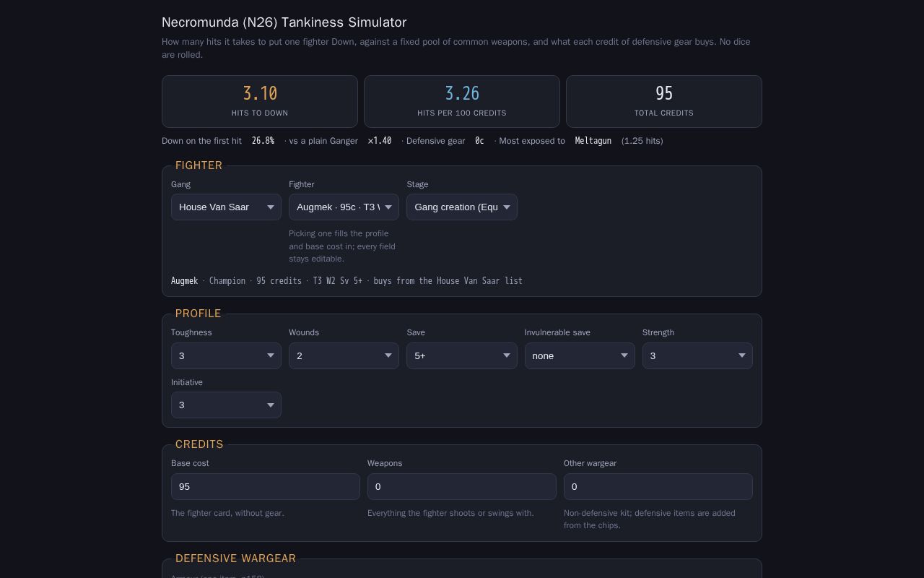Viewport: 924px width, 578px height.
Task: Open the Gang dropdown showing House Van Saar
Action: point(226,207)
